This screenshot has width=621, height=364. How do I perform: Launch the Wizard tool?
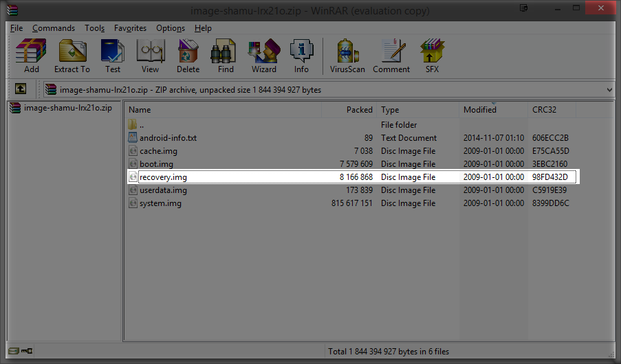pos(264,56)
